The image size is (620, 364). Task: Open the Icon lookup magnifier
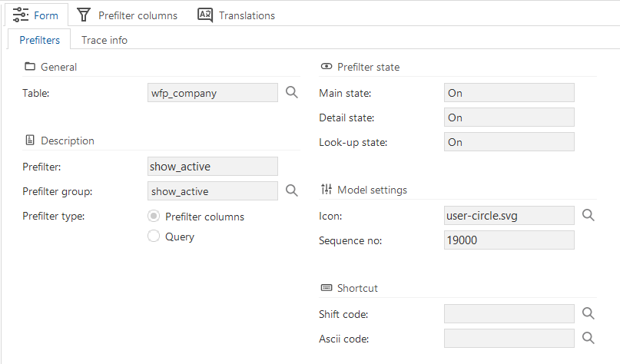(x=589, y=215)
